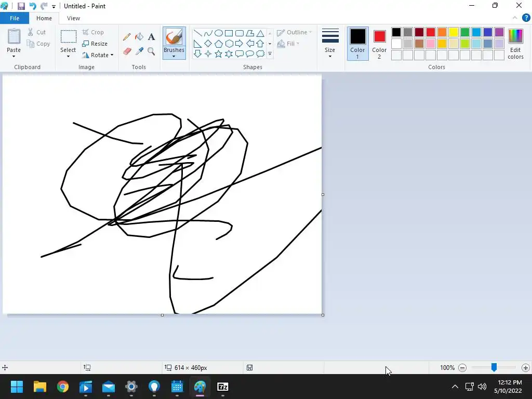Expand the Paste dropdown arrow

pyautogui.click(x=14, y=56)
